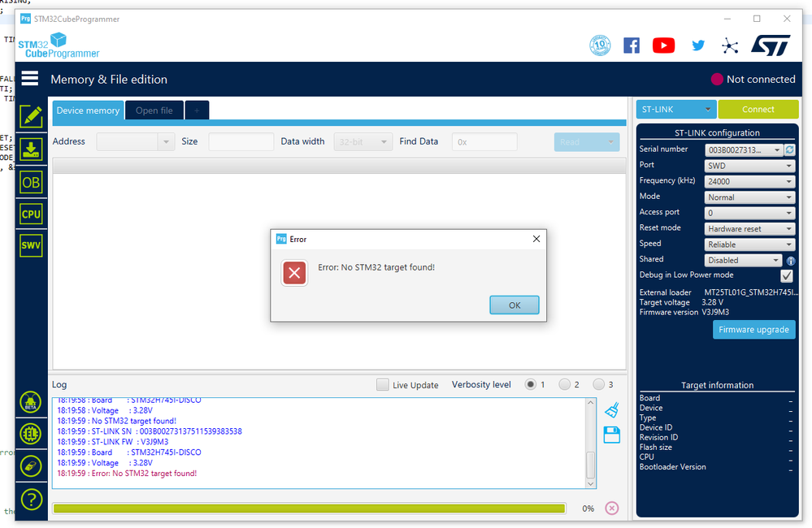Click OK in the Error dialog
Screen dimensions: 812x528
click(515, 305)
